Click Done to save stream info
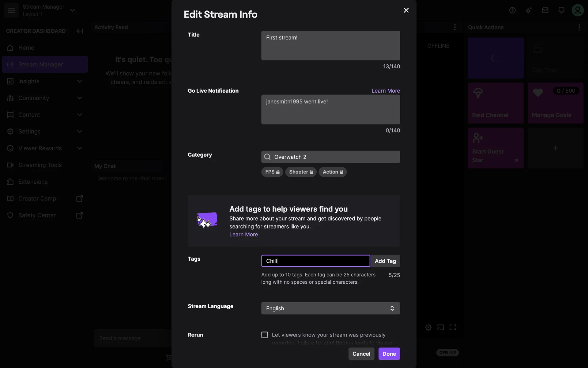588x368 pixels. click(x=389, y=354)
